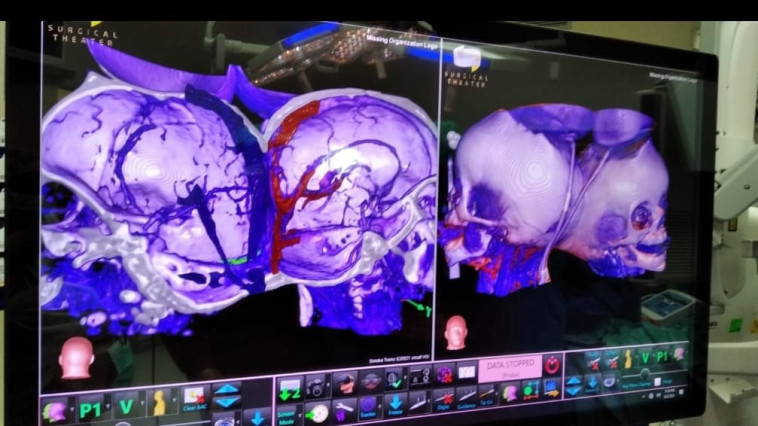
Task: Toggle the yellow body figure on left toolbar
Action: (160, 403)
